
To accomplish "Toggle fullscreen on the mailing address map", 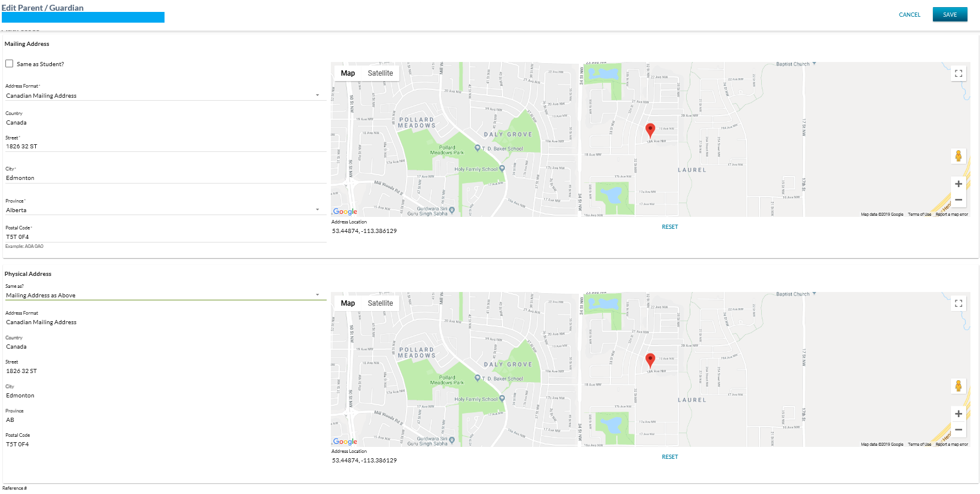I will (958, 73).
